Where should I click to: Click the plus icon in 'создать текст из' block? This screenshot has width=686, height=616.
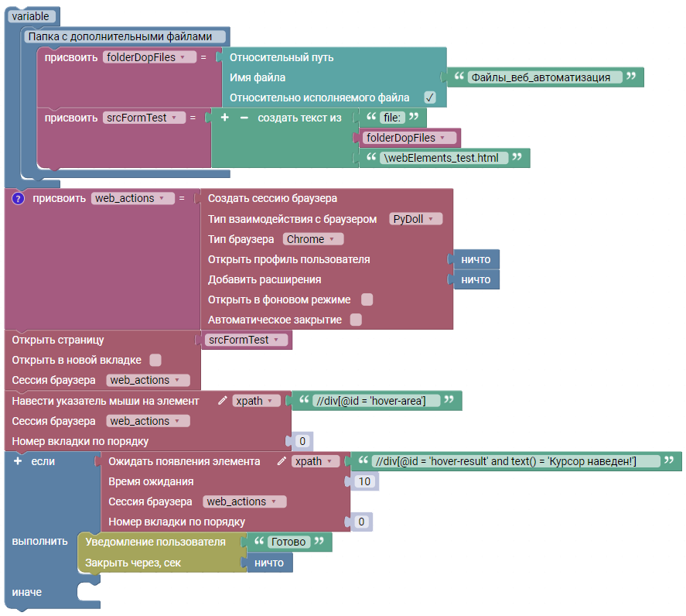225,118
